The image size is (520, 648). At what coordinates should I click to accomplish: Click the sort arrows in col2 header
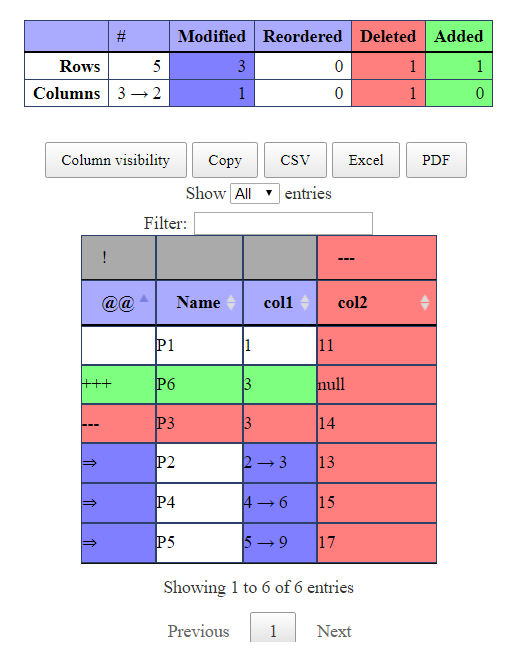tap(425, 303)
